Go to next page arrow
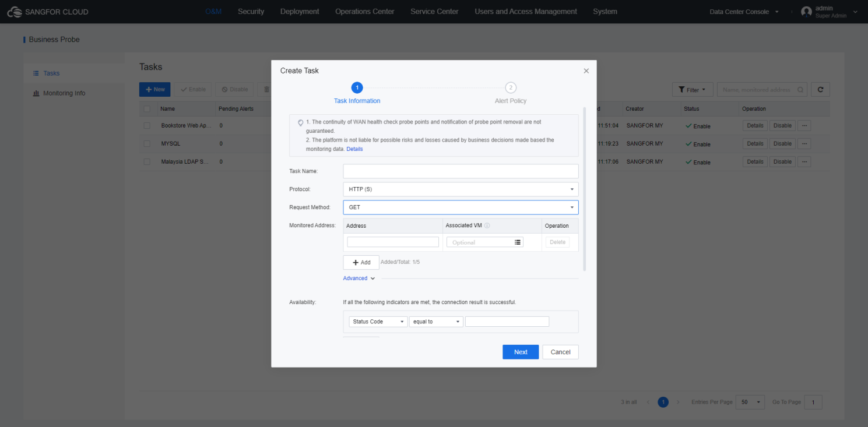Image resolution: width=868 pixels, height=427 pixels. click(678, 403)
